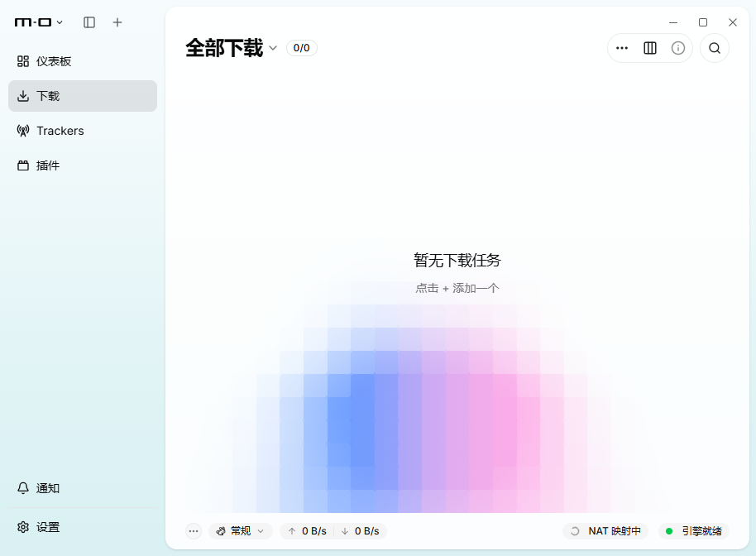Close the application window
The height and width of the screenshot is (556, 756).
[732, 22]
